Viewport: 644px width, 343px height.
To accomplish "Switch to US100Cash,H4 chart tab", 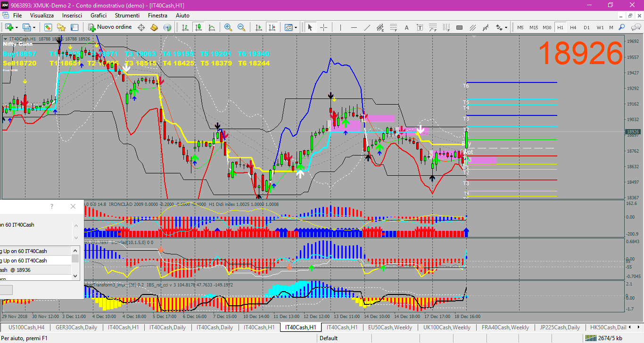I will pos(26,327).
